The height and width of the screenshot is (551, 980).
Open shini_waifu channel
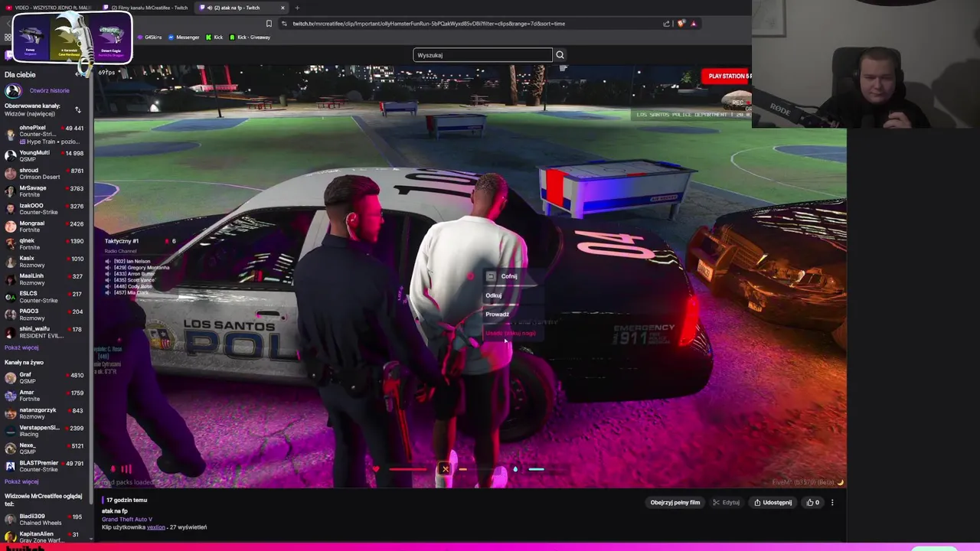click(x=46, y=332)
